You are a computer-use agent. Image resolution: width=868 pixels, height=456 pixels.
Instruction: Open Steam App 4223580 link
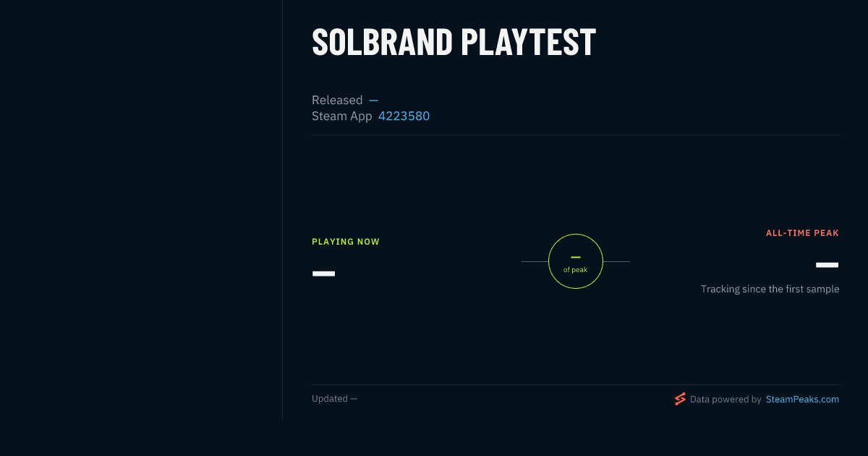[404, 116]
